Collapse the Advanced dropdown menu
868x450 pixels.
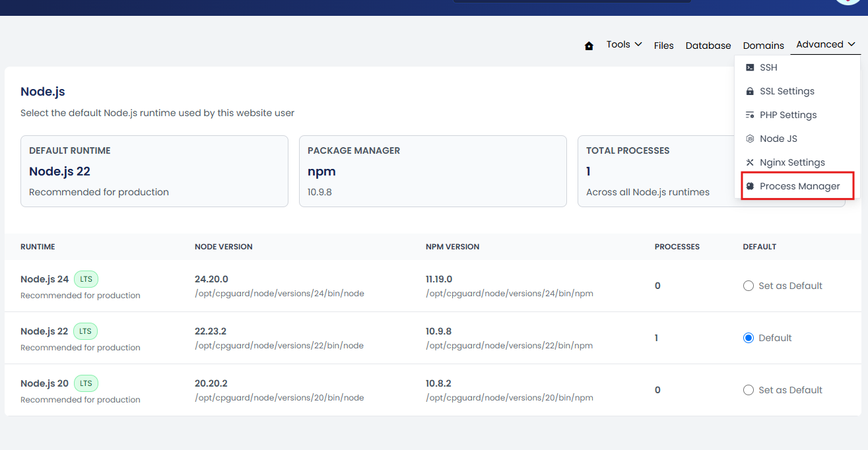click(x=826, y=44)
